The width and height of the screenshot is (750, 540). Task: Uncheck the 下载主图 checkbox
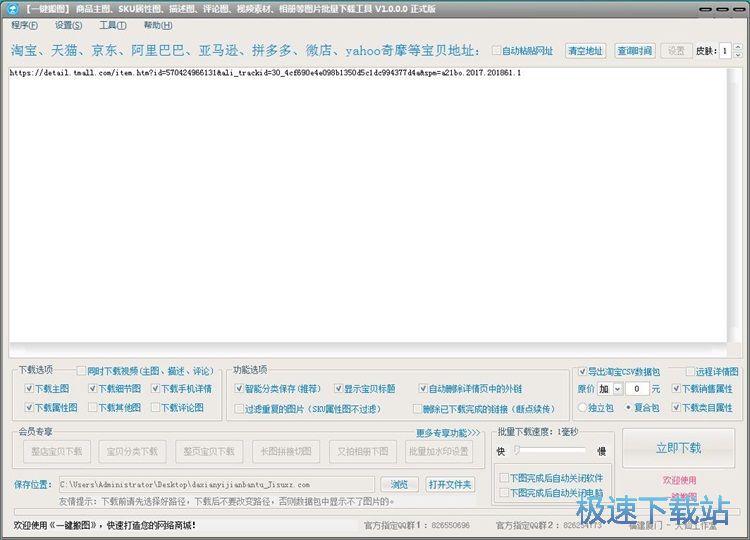[29, 389]
